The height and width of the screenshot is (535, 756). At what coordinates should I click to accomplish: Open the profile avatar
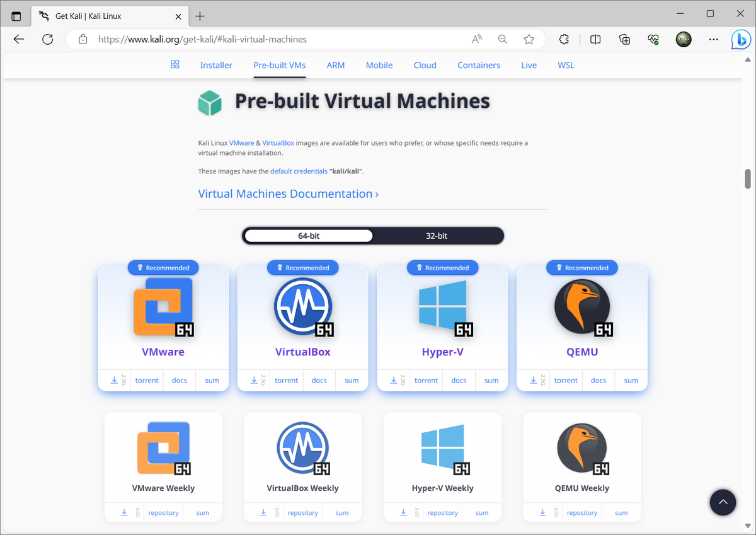(x=684, y=39)
